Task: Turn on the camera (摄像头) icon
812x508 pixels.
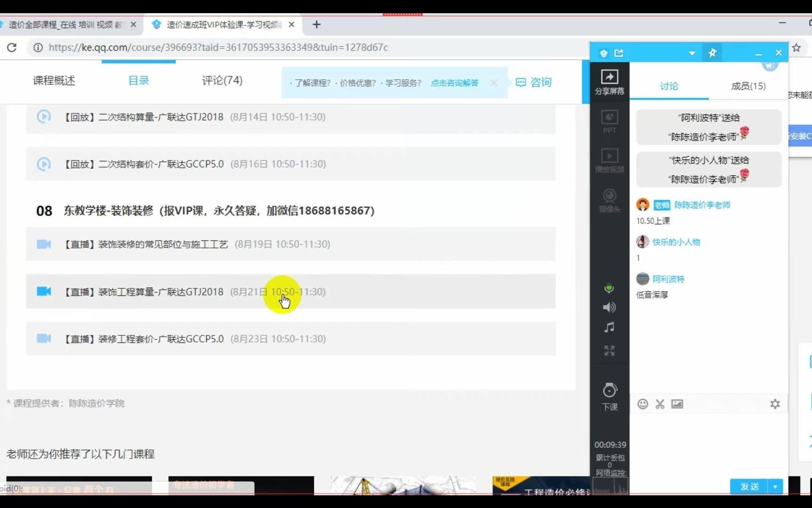Action: (609, 200)
